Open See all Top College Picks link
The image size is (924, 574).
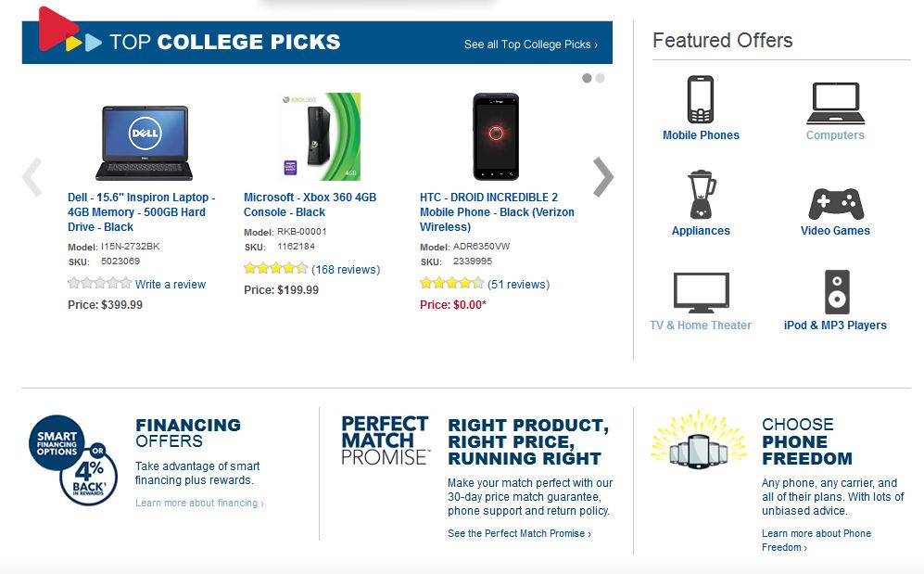[531, 45]
